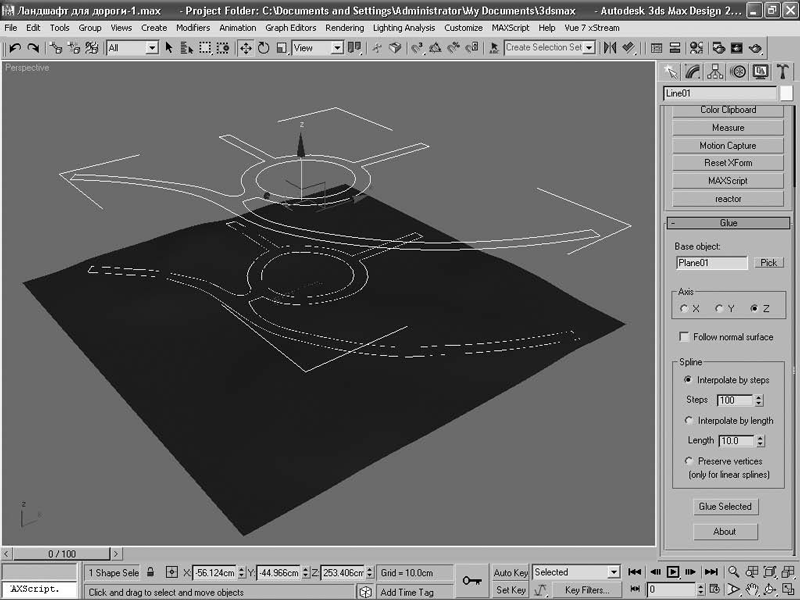Choose Interpolate by length option
Viewport: 800px width, 600px height.
[x=688, y=421]
